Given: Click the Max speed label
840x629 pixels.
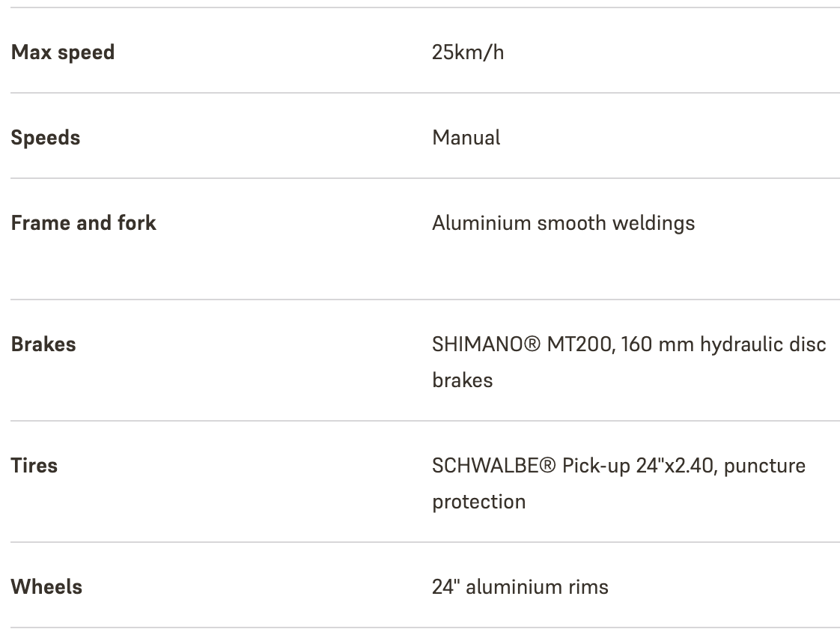Looking at the screenshot, I should 63,52.
